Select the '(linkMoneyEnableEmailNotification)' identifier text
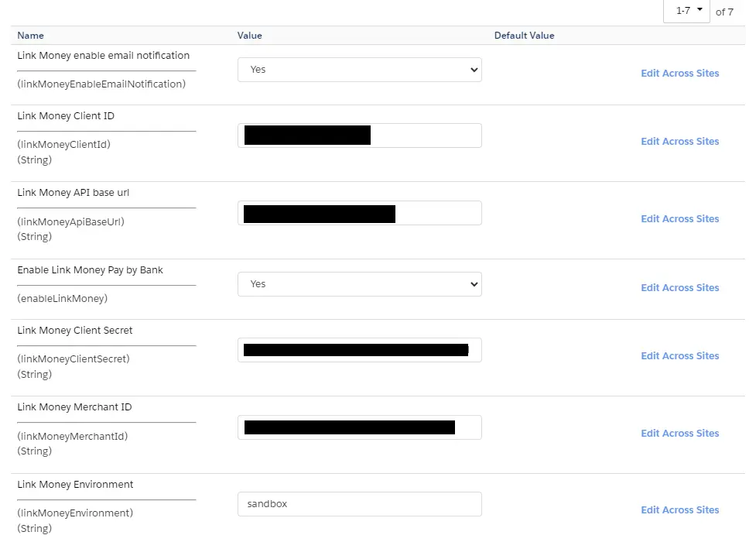Viewport: 756px width, 542px height. point(101,84)
